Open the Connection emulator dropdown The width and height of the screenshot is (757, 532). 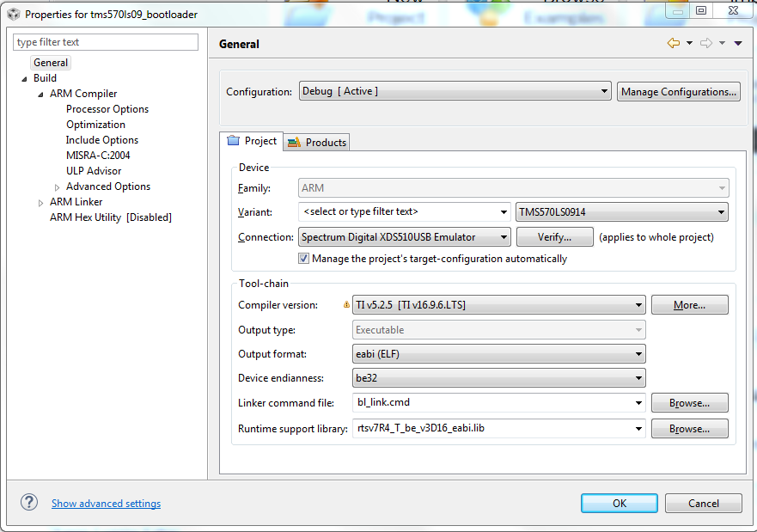click(x=404, y=237)
